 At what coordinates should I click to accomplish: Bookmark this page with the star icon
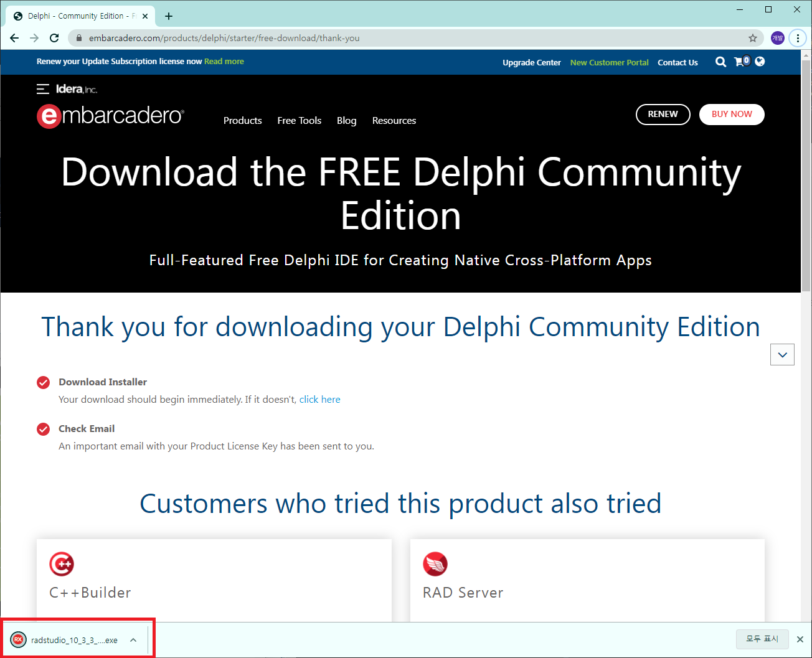click(x=753, y=38)
